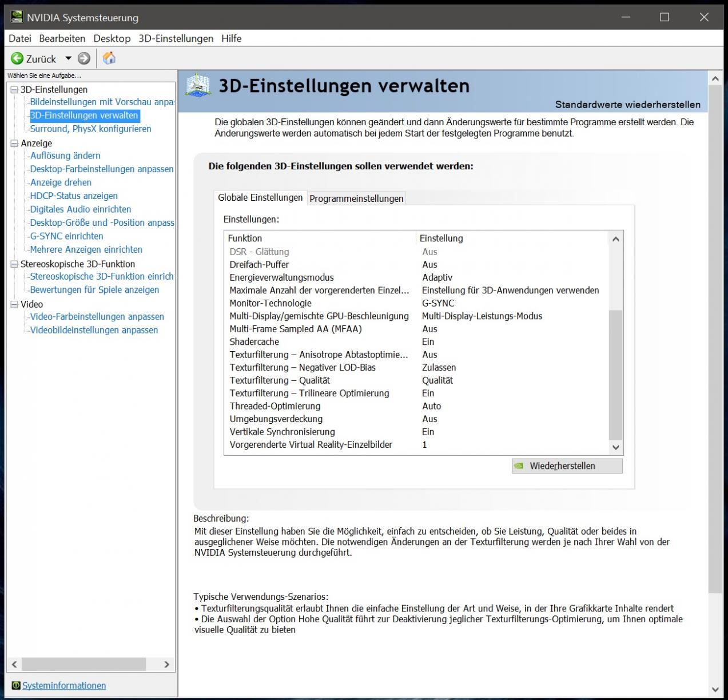This screenshot has width=728, height=700.
Task: Select the Vertikale Synchronisierung row
Action: [x=416, y=432]
